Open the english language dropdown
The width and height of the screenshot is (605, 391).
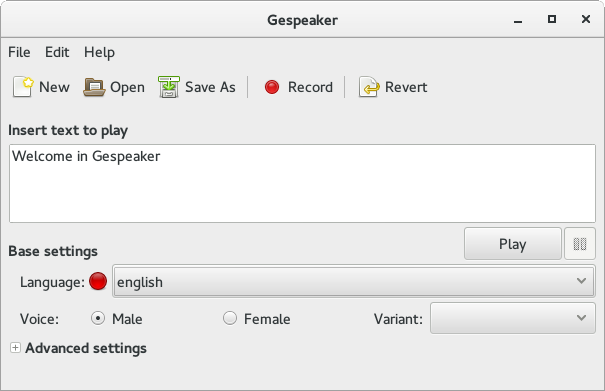point(354,281)
